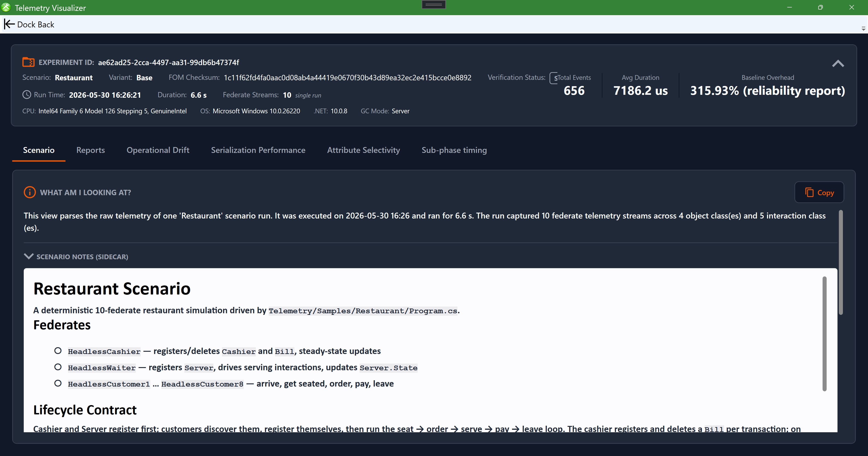Click the Telemetry/Samples/Restaurant/Program.cs path
The height and width of the screenshot is (456, 868).
tap(363, 311)
